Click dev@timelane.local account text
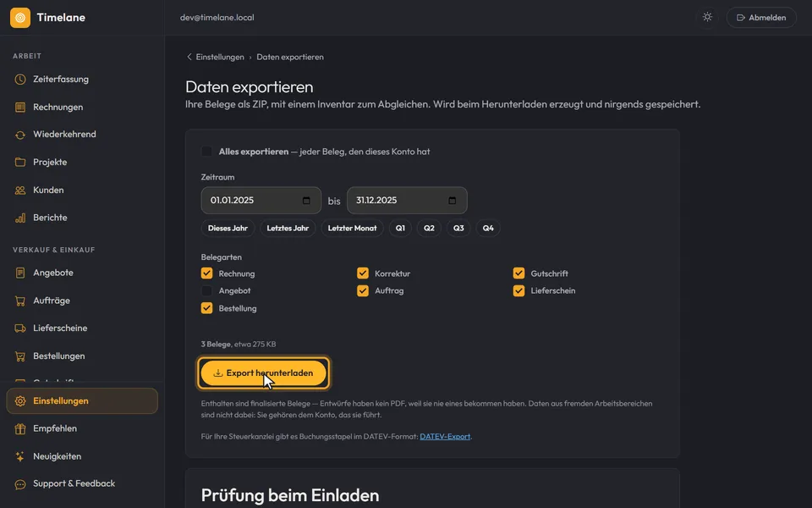 coord(217,18)
